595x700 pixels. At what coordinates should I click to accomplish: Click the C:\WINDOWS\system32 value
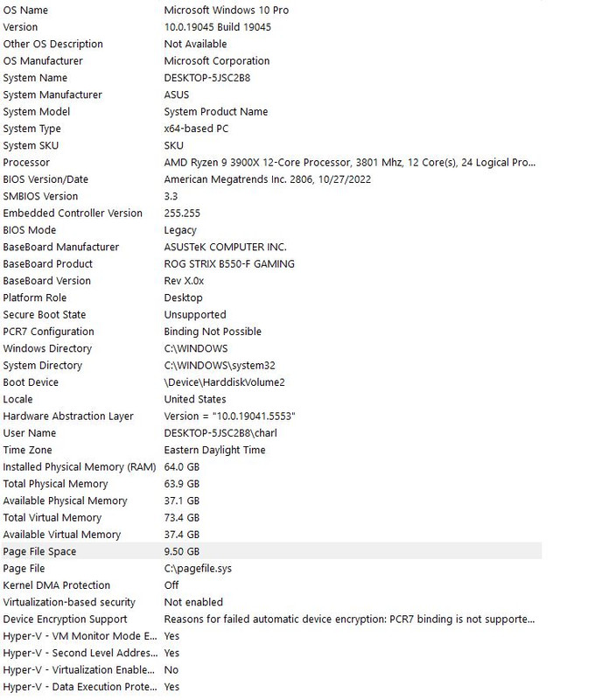(x=220, y=366)
